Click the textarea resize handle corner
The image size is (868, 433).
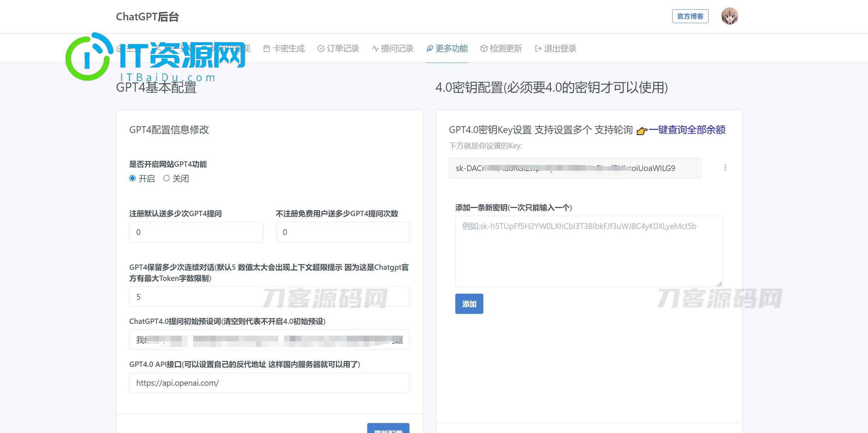[719, 284]
